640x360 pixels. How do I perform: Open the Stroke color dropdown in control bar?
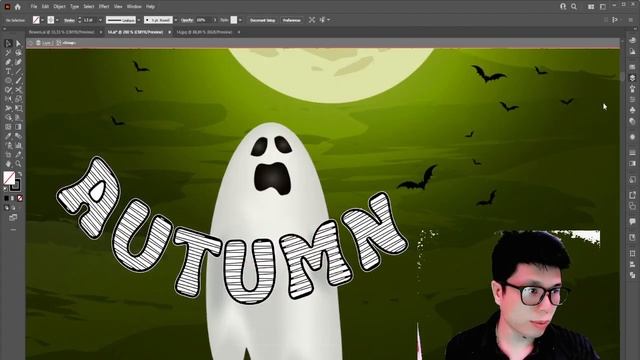click(x=57, y=20)
